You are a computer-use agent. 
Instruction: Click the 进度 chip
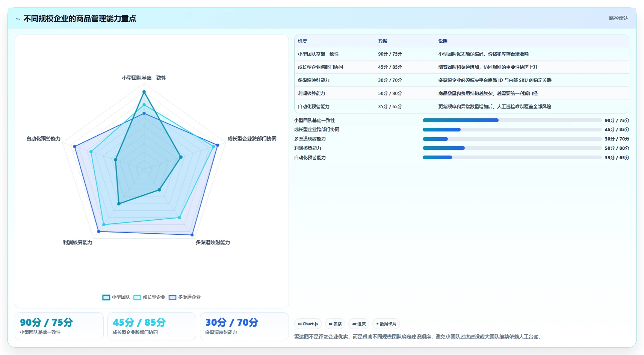359,324
